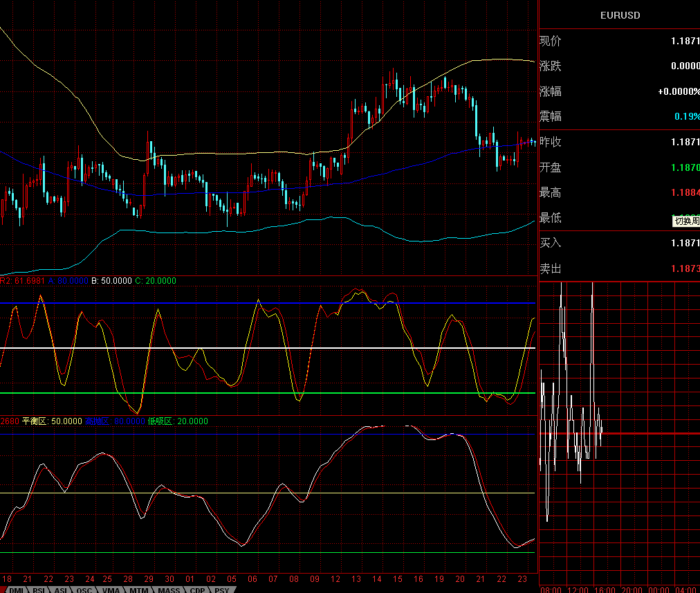Click the C: 20.0000 parameter label
This screenshot has height=593, width=700.
[x=156, y=281]
